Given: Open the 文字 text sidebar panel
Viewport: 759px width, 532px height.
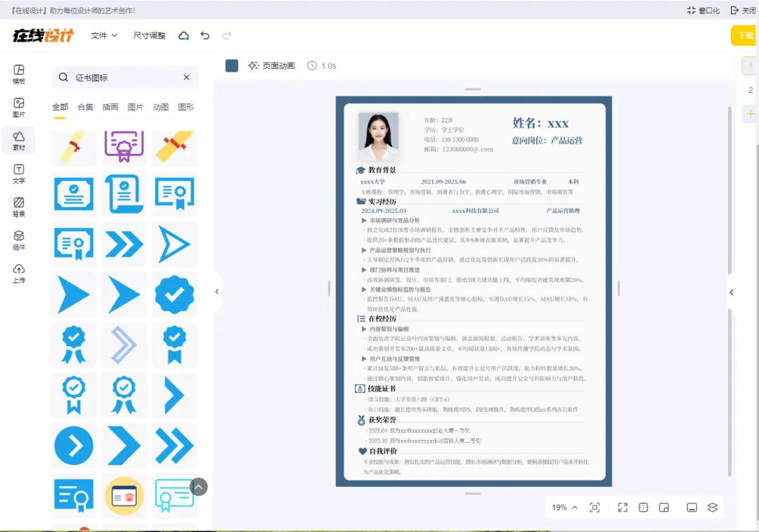Looking at the screenshot, I should [19, 174].
